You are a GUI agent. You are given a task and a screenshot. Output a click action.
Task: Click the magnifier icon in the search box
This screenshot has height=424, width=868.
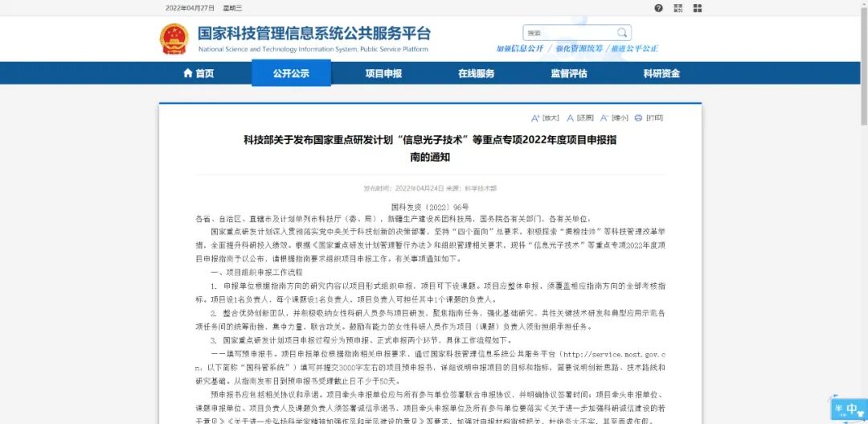tap(622, 32)
